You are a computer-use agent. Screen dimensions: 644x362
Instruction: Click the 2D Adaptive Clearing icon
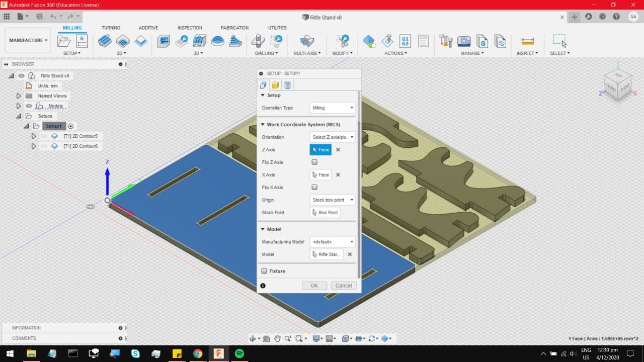[105, 41]
